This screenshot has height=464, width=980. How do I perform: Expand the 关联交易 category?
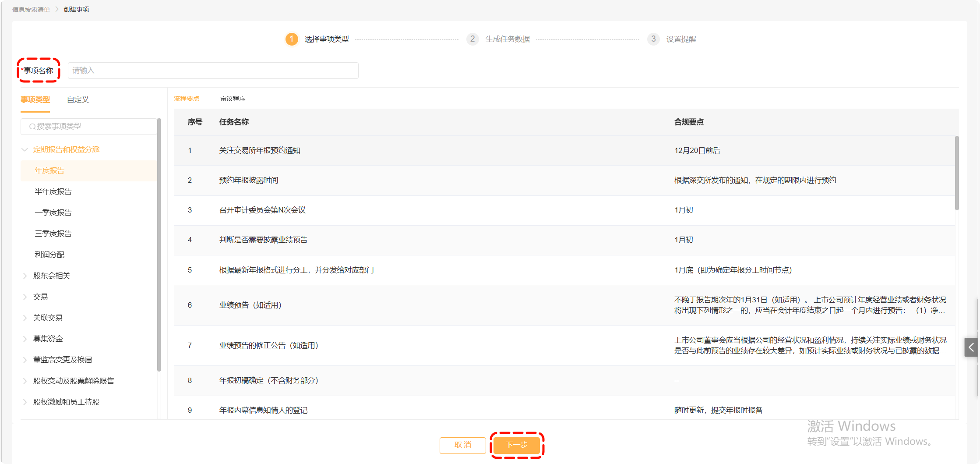click(x=25, y=318)
